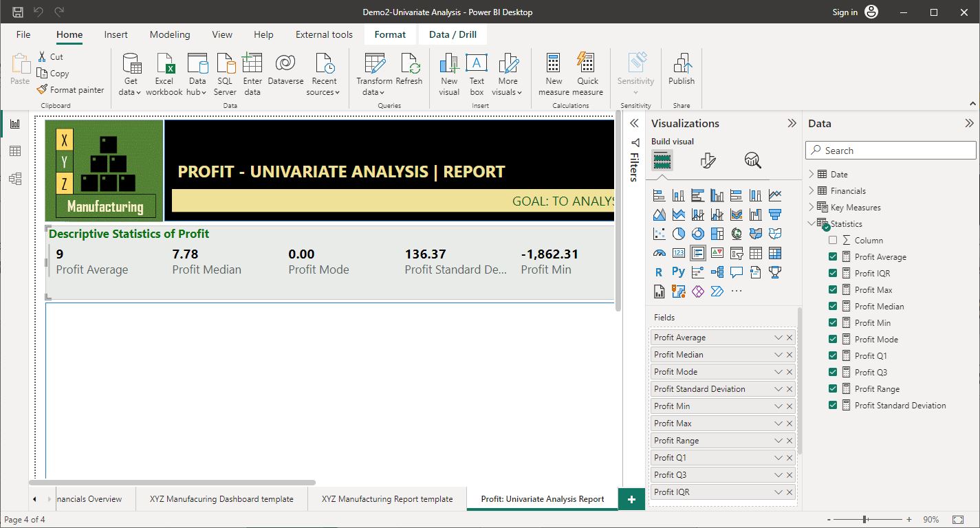980x528 pixels.
Task: Uncheck the Profit Min field
Action: click(833, 323)
